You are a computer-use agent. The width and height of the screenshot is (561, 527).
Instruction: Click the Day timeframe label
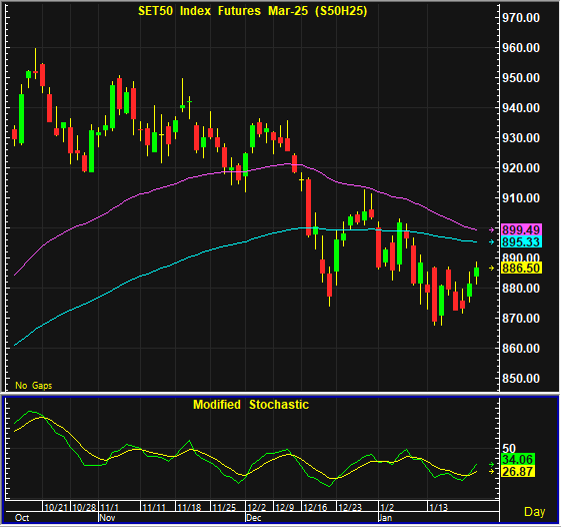coord(535,512)
